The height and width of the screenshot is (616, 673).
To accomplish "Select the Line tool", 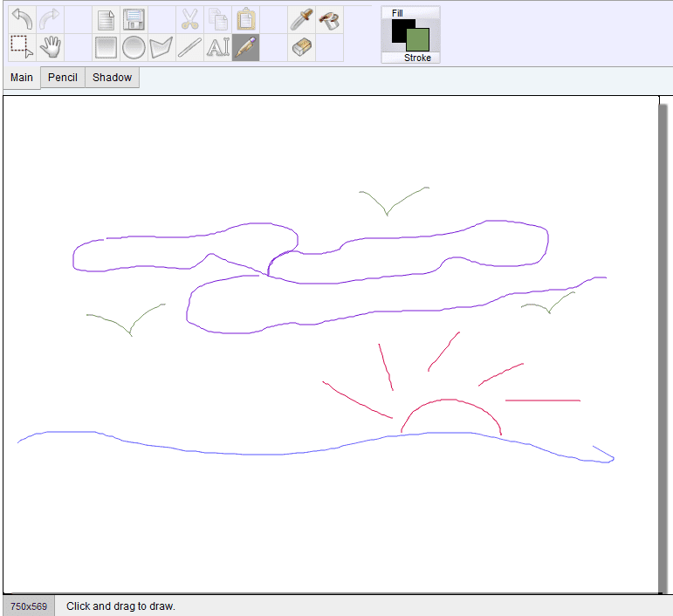I will coord(189,47).
